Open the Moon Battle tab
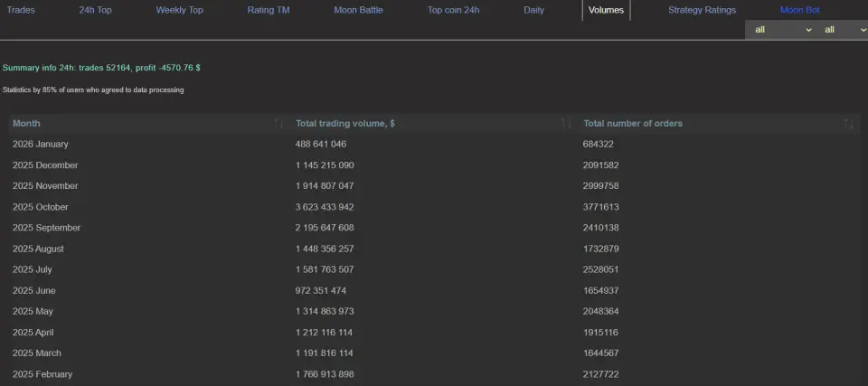The image size is (868, 386). click(358, 10)
